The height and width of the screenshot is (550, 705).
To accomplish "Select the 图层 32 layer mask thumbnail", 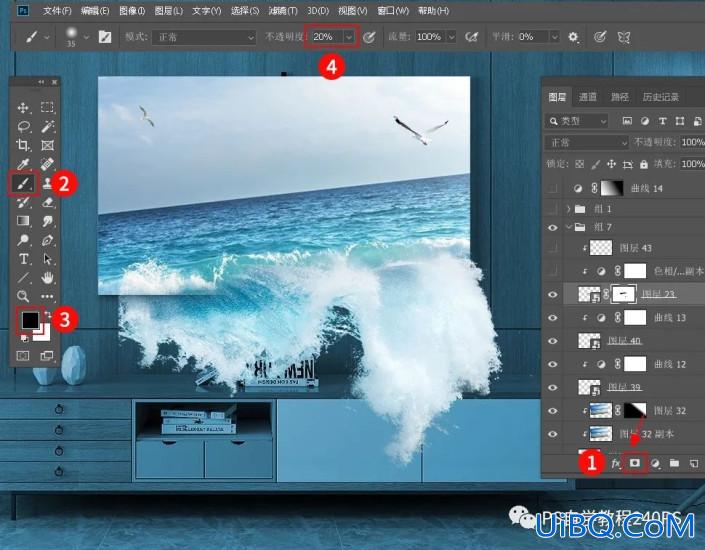I will [x=635, y=410].
